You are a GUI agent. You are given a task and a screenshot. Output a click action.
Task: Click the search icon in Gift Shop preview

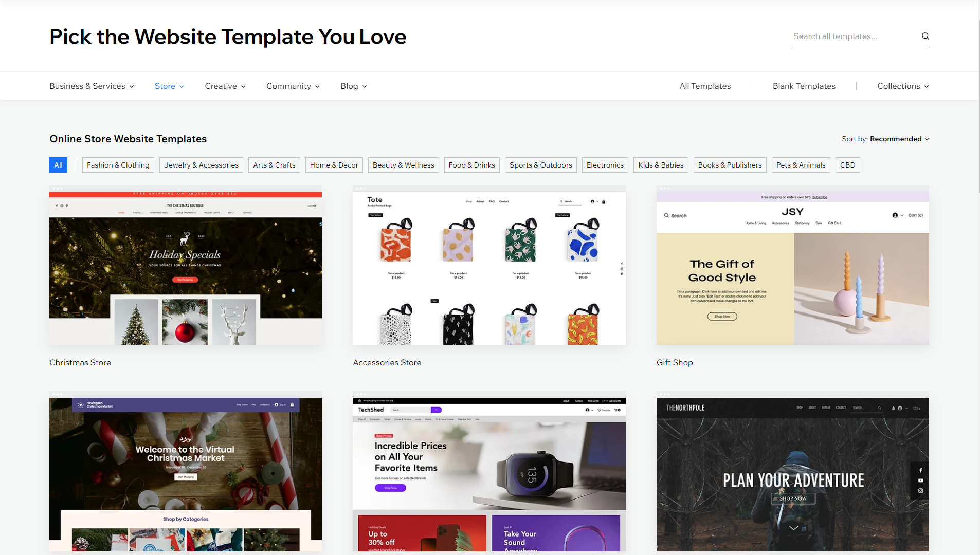[x=666, y=215]
